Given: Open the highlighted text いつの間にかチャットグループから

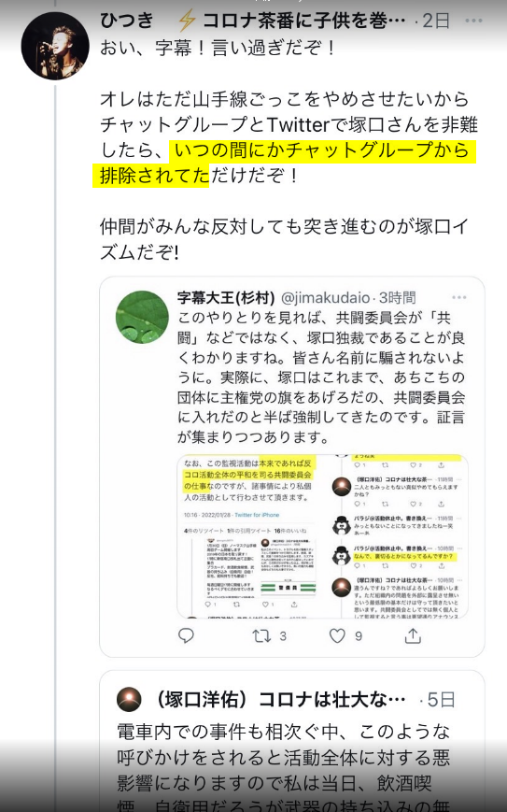Looking at the screenshot, I should (321, 150).
